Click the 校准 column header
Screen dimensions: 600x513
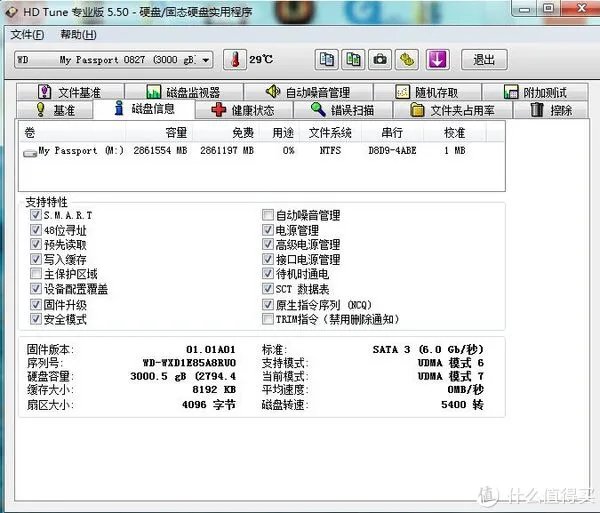tap(455, 132)
